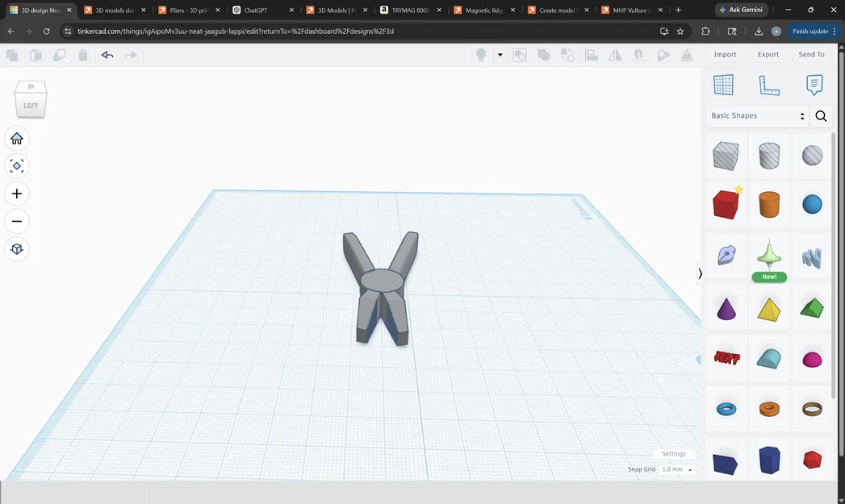The image size is (845, 504).
Task: Click the Export button
Action: 768,54
